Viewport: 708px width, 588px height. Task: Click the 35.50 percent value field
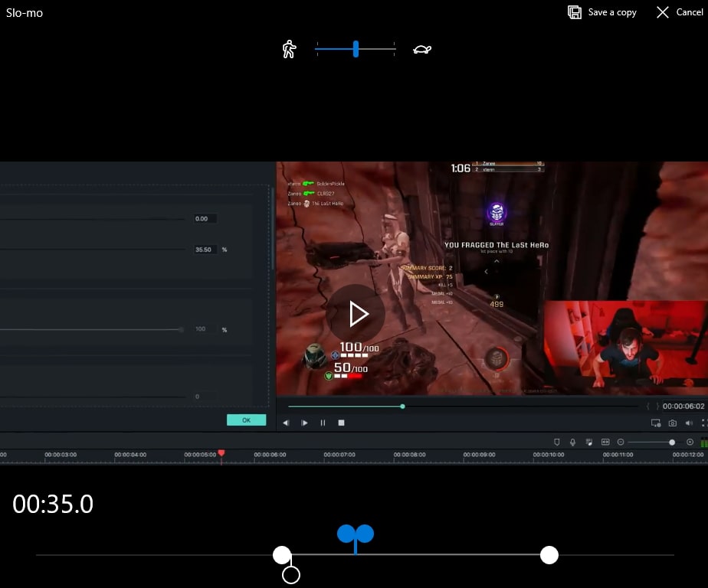click(x=205, y=250)
